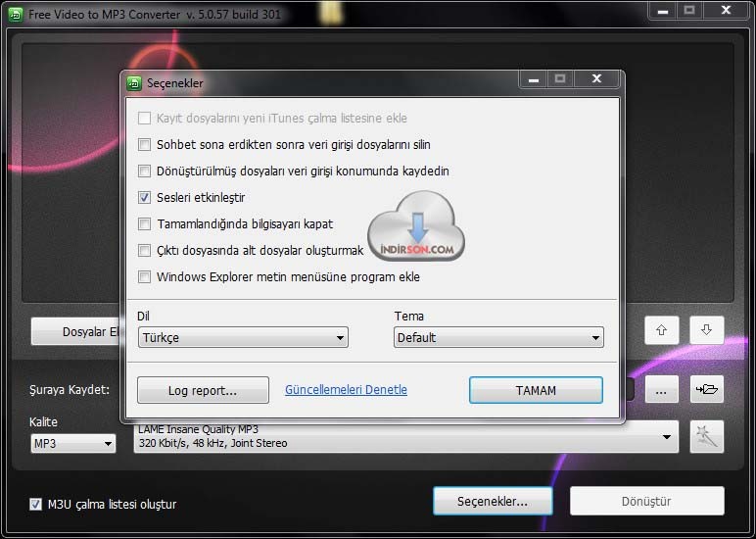Image resolution: width=756 pixels, height=539 pixels.
Task: Click the move up arrow icon
Action: 662,330
